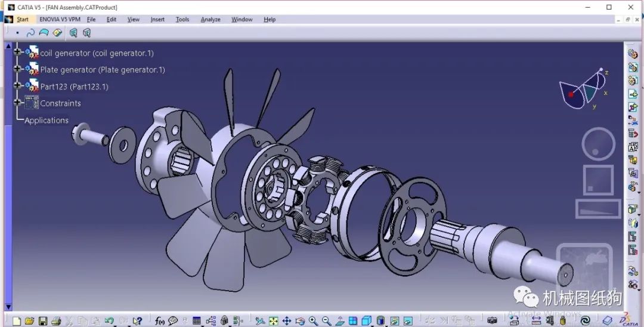Select Part123 (Part123.1) in the tree
The image size is (644, 327).
(75, 87)
